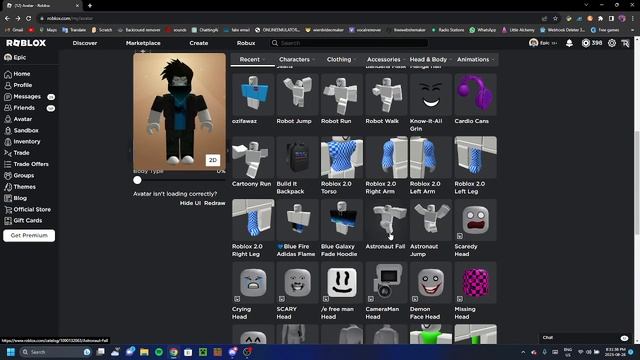This screenshot has height=360, width=640.
Task: Click the Roblox search field
Action: click(x=349, y=43)
